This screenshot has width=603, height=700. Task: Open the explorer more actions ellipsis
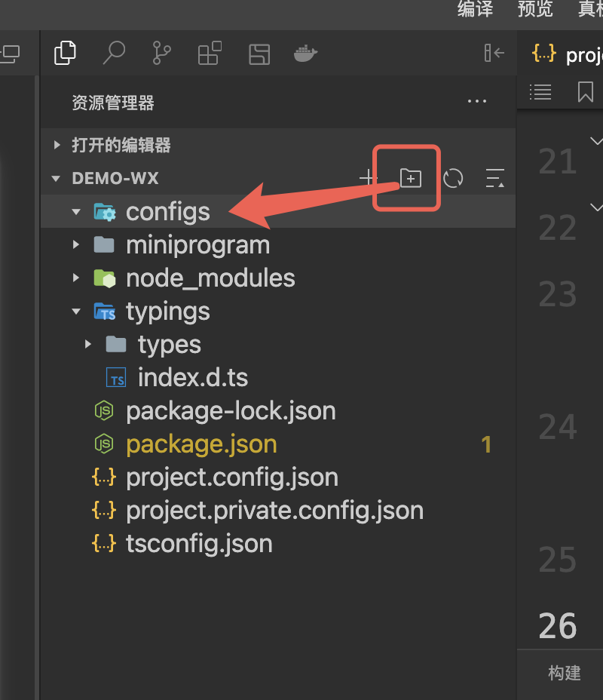click(477, 102)
